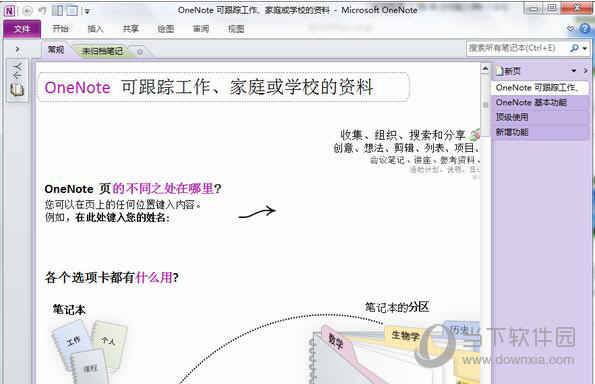The height and width of the screenshot is (384, 595).
Task: Click the 个人 notebook illustration
Action: (x=109, y=342)
